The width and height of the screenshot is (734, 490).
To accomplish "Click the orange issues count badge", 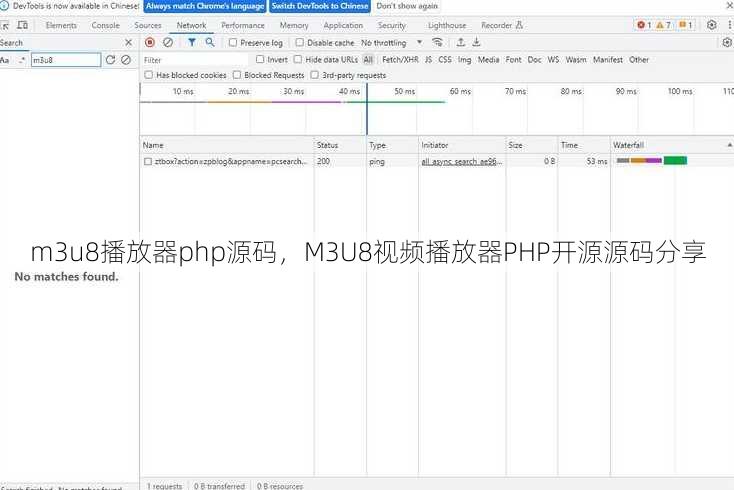I will pyautogui.click(x=685, y=25).
